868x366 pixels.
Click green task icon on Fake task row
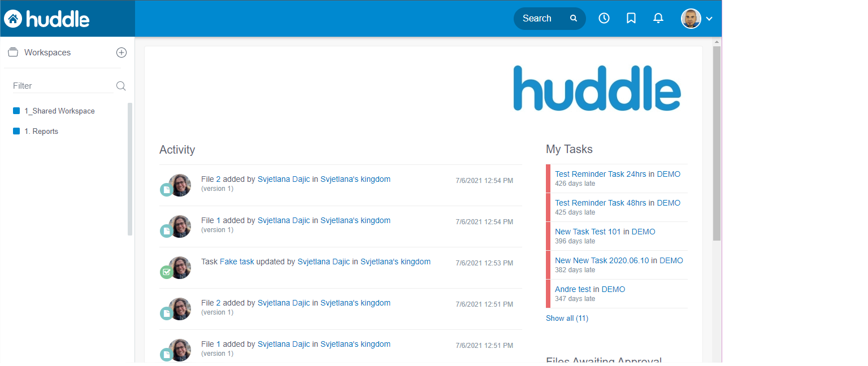pos(166,272)
